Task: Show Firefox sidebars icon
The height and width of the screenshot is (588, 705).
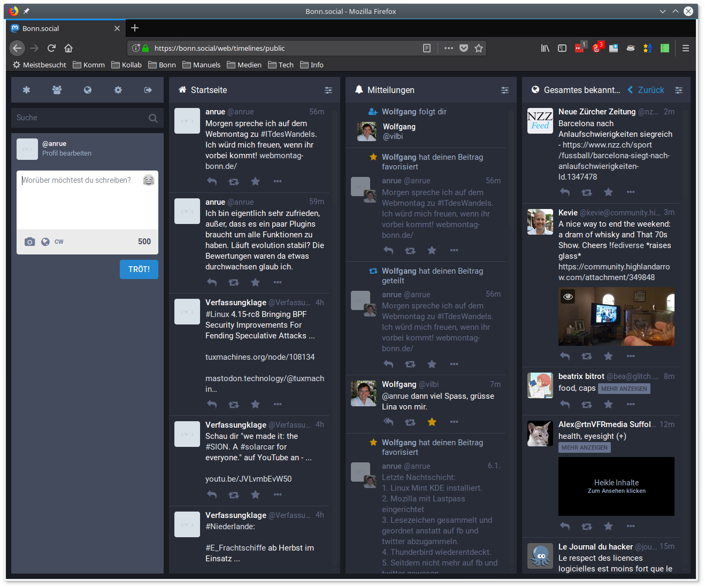Action: coord(562,48)
